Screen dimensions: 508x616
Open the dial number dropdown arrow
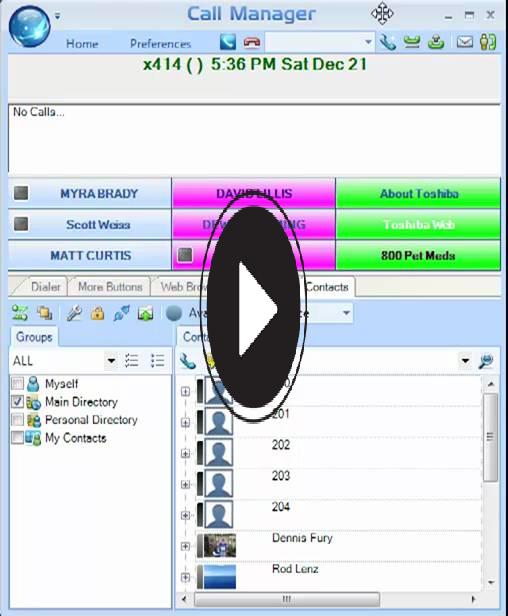(x=368, y=42)
